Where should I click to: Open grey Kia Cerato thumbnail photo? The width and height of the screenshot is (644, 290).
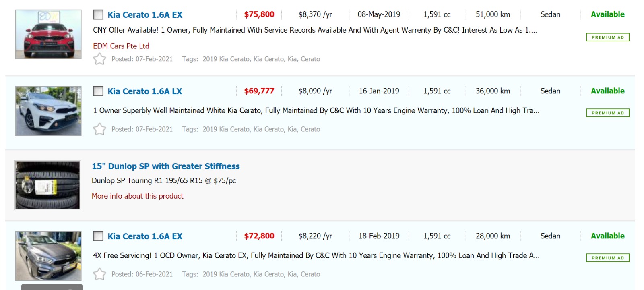tap(48, 256)
